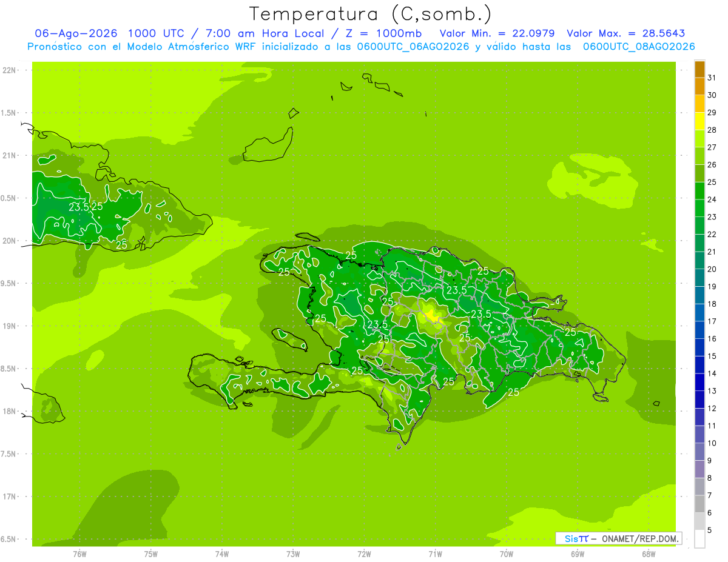Click the 'Valor Min. = 22.0979' text
This screenshot has width=728, height=562.
click(x=496, y=33)
